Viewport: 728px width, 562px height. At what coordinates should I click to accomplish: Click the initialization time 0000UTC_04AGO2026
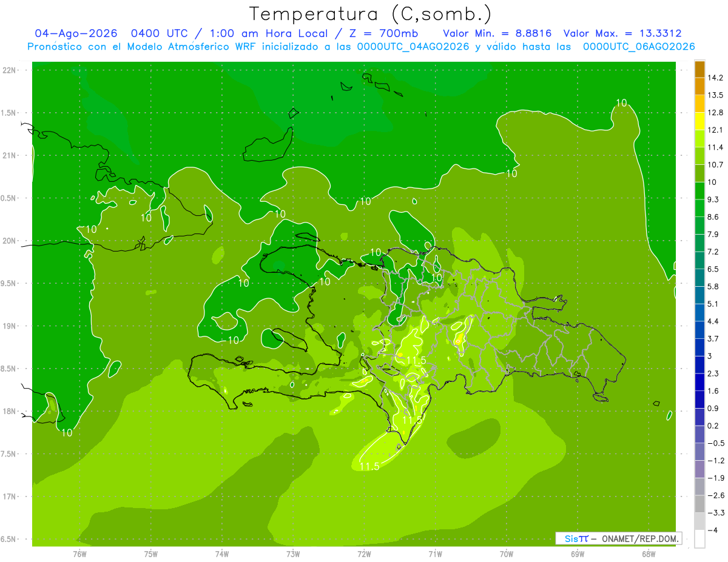(x=413, y=47)
